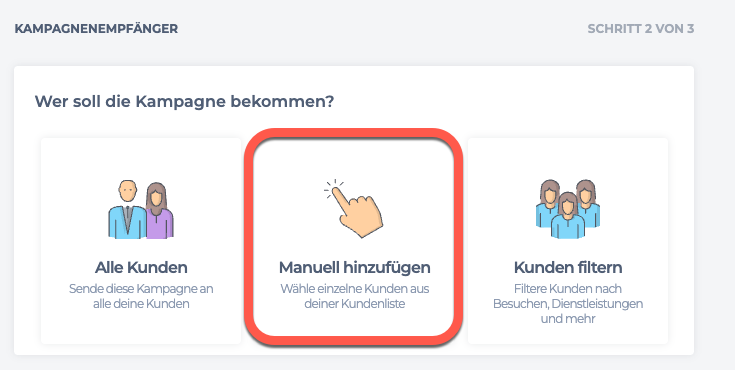Click the three-women group icon
This screenshot has height=370, width=735.
(x=568, y=209)
